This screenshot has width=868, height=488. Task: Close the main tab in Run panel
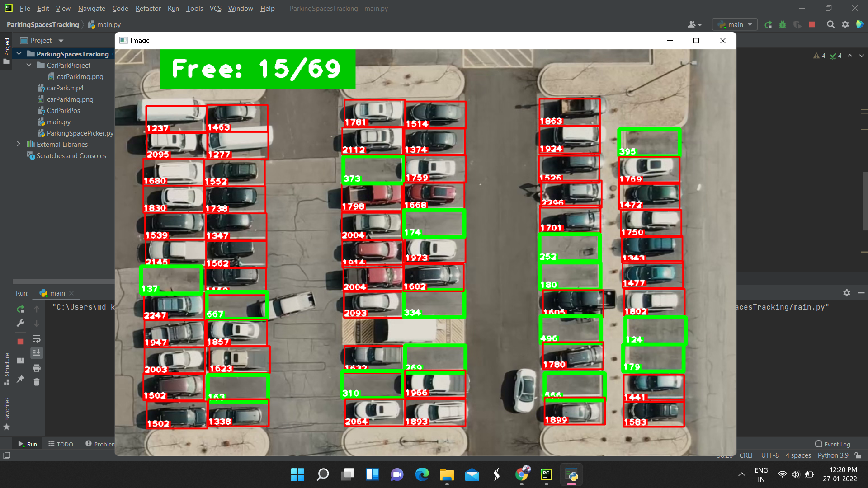[x=71, y=293]
